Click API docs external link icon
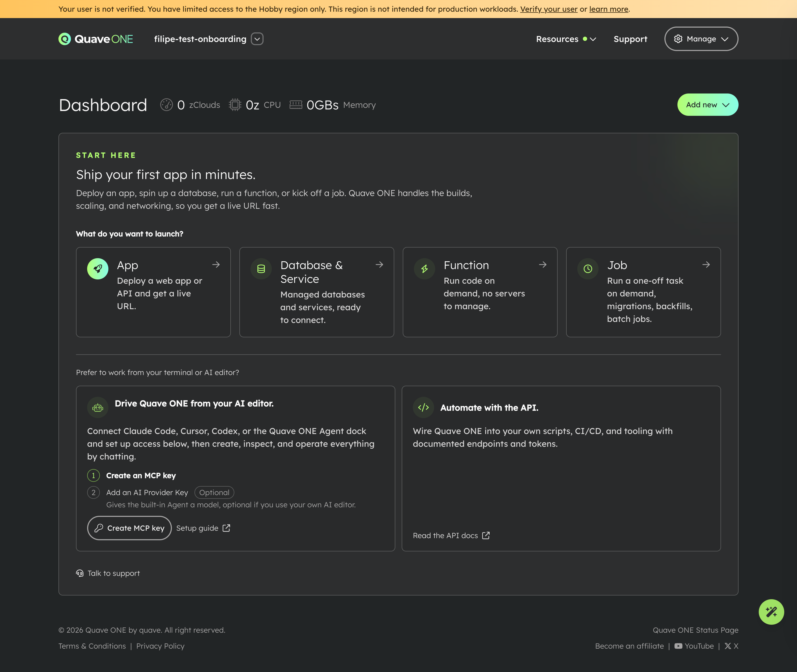This screenshot has height=672, width=797. pos(486,536)
